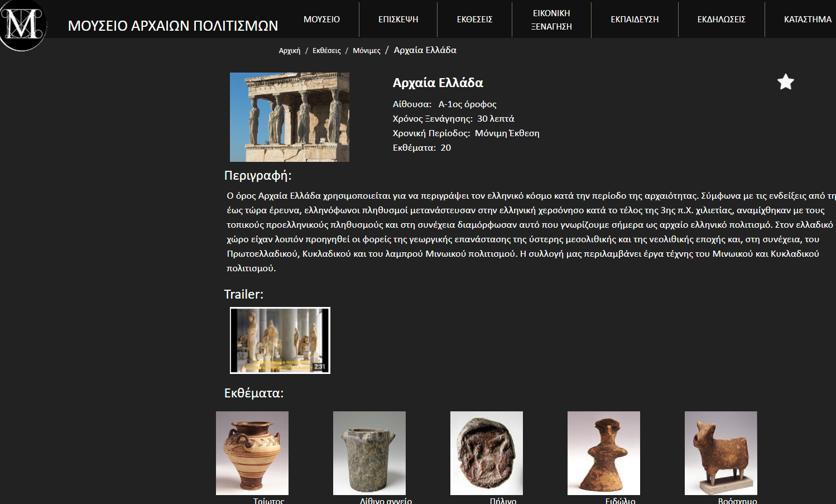Click the Εκθέσεις breadcrumb link
This screenshot has width=836, height=504.
coord(326,51)
